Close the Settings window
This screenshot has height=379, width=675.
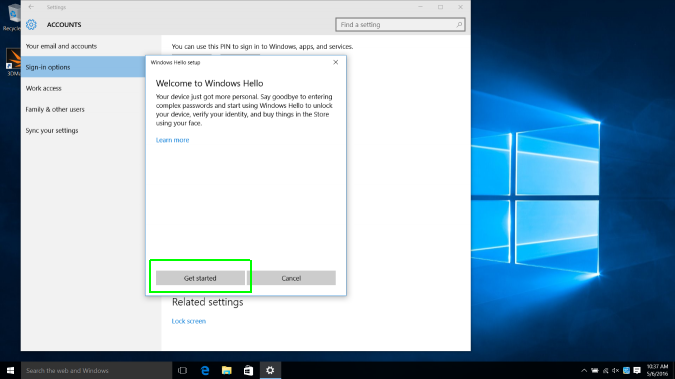pyautogui.click(x=461, y=7)
